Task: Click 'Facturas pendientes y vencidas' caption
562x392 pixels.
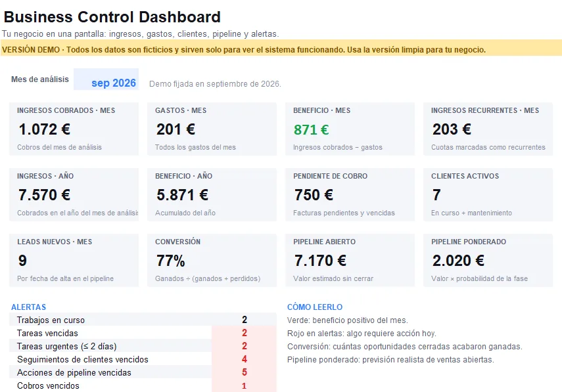Action: (344, 213)
